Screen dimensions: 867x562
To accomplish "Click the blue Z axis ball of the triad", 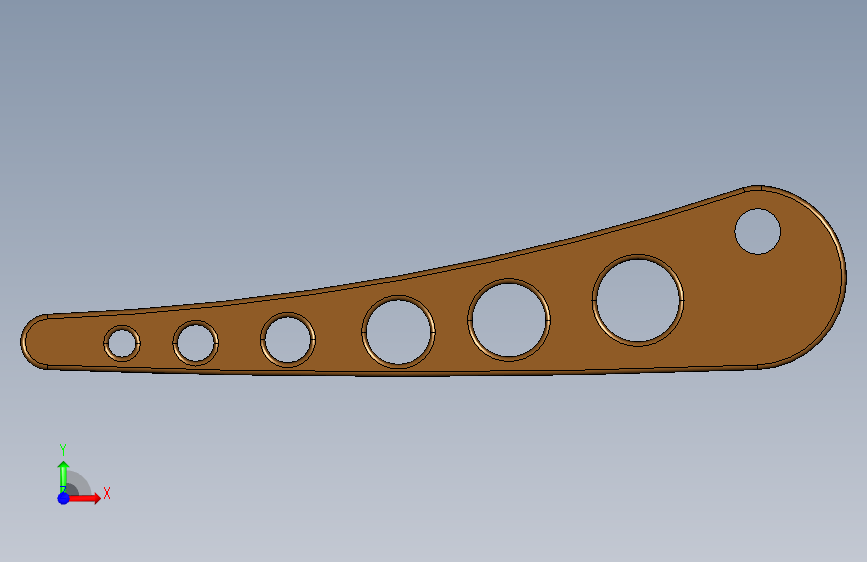I will (x=64, y=498).
